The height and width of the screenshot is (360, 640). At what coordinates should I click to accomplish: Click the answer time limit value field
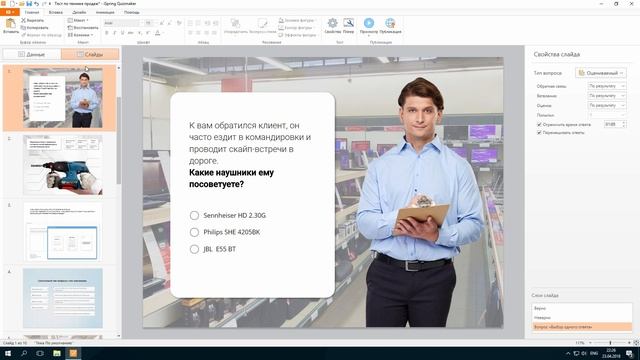tap(615, 124)
